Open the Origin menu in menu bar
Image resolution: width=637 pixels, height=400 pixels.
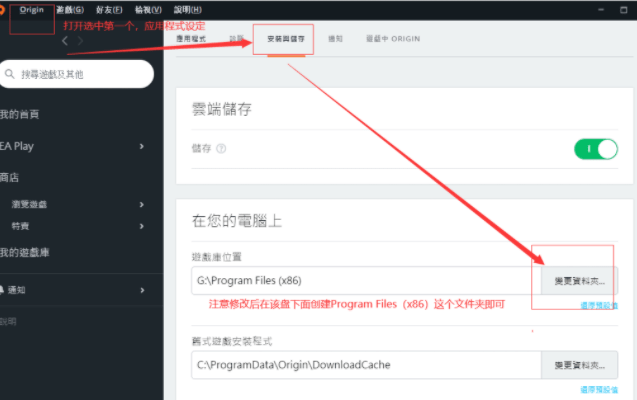32,9
